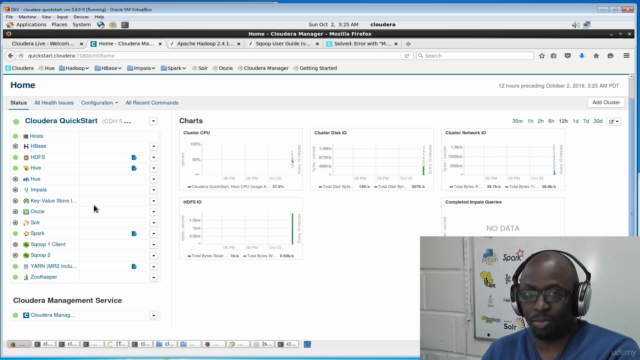Reload the page with refresh icon

407,56
